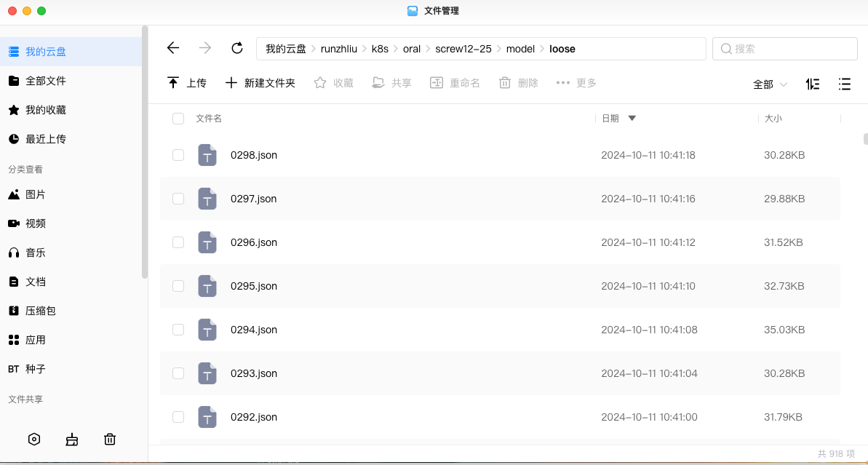Click the 收藏 favorite toolbar item
Screen dimensions: 868x465
[x=333, y=83]
